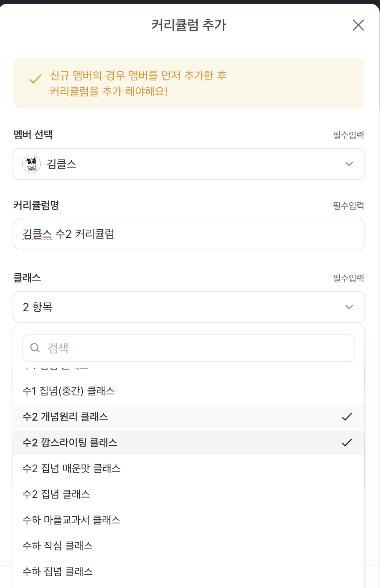Open the 멤버 선택 dropdown chevron
The width and height of the screenshot is (380, 588).
coord(349,164)
